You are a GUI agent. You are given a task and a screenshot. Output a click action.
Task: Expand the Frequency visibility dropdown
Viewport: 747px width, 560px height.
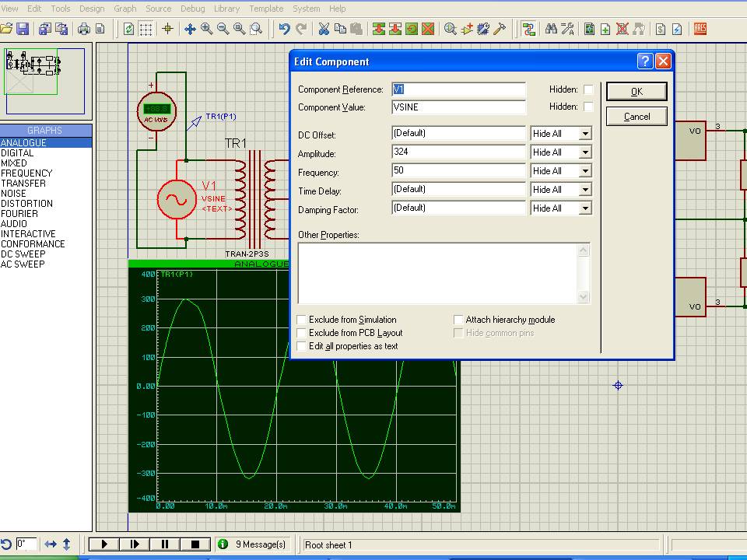click(585, 171)
